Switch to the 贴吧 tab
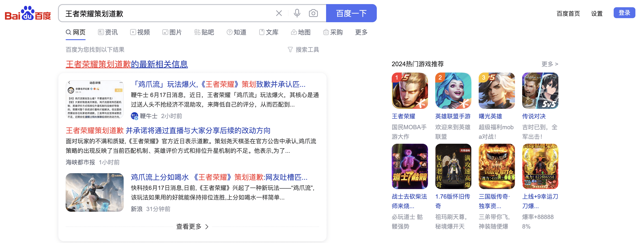 click(204, 32)
